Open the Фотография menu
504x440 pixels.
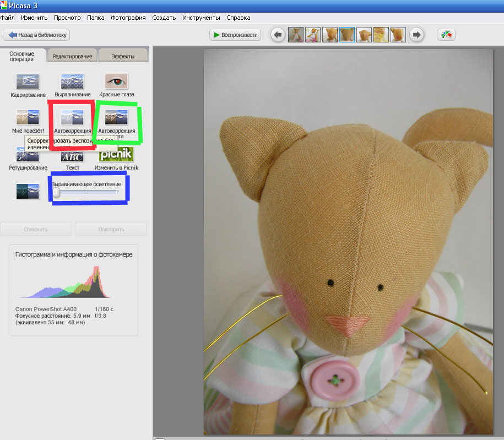pos(128,18)
